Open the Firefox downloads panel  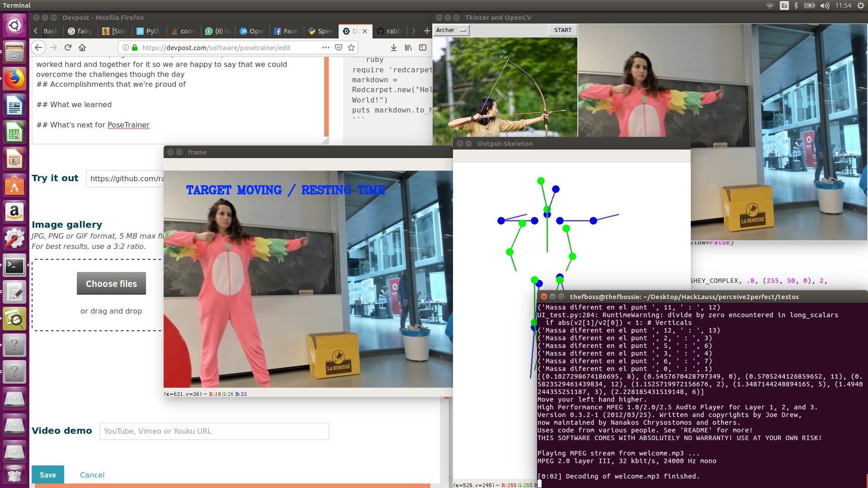[x=394, y=47]
